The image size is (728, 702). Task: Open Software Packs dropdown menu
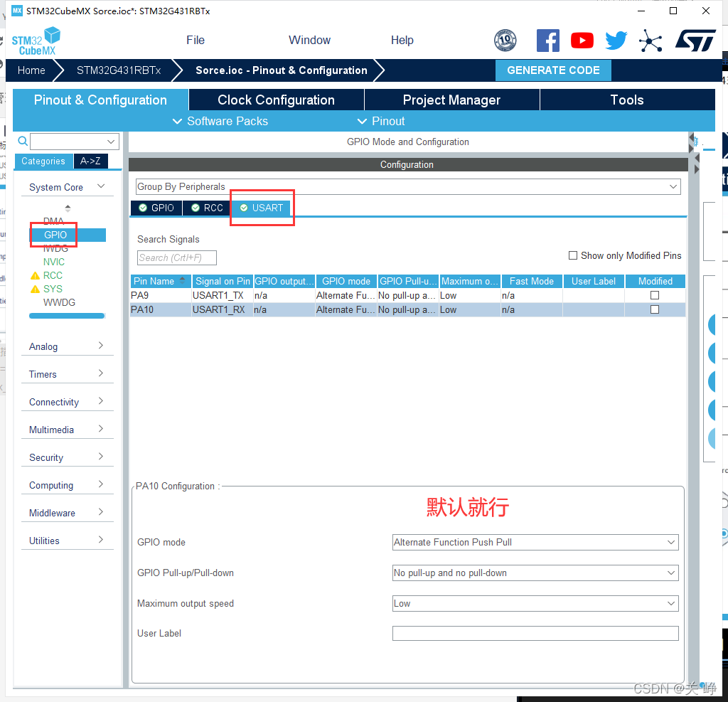coord(220,121)
